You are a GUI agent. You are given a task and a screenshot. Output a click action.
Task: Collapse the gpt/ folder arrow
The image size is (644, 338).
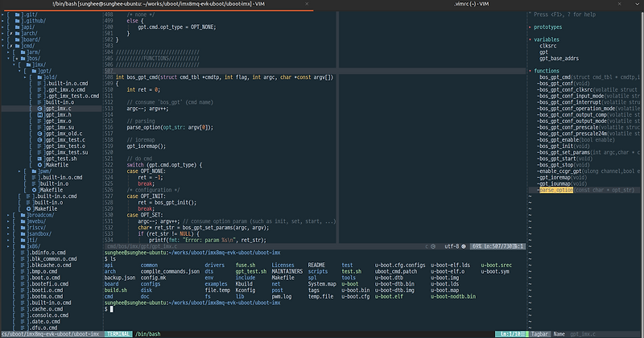point(19,71)
